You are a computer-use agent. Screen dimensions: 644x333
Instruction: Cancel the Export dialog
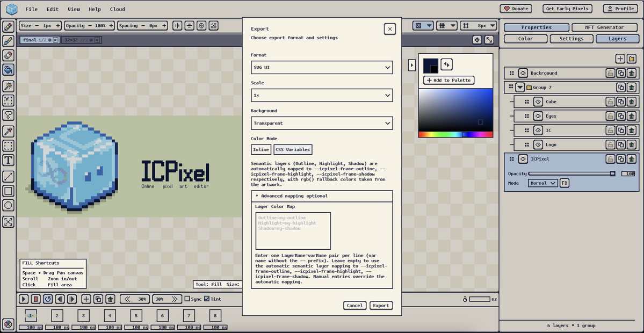click(354, 306)
